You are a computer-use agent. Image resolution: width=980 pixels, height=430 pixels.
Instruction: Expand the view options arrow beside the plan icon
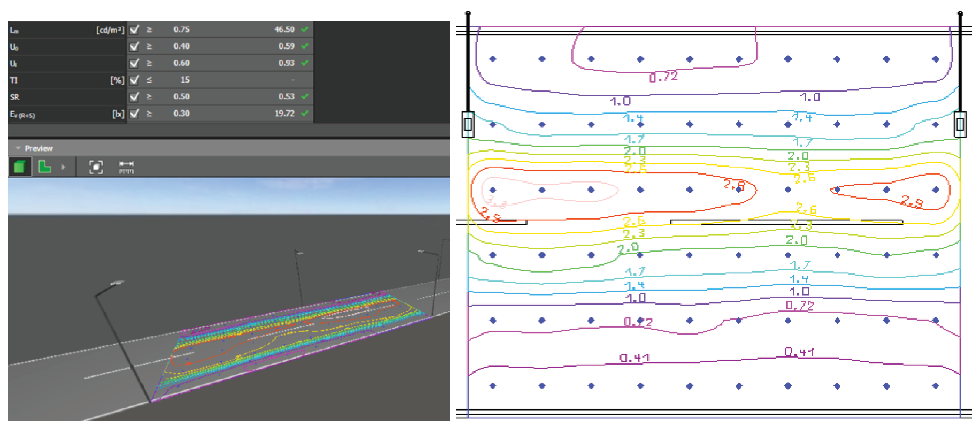64,167
